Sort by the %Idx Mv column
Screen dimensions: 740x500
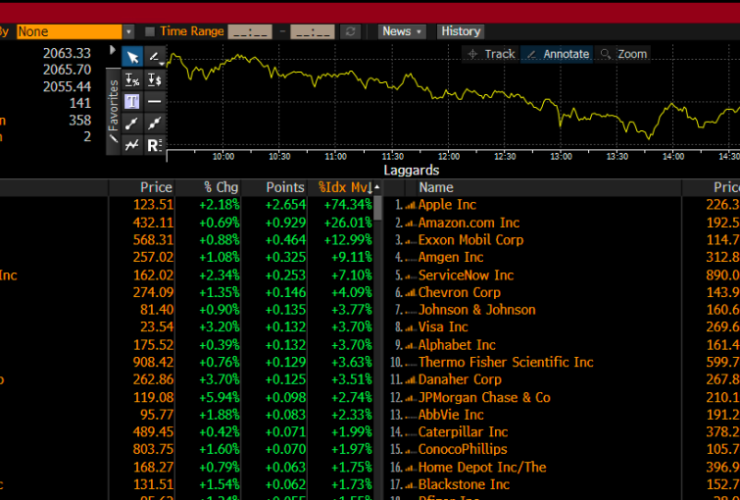(344, 187)
